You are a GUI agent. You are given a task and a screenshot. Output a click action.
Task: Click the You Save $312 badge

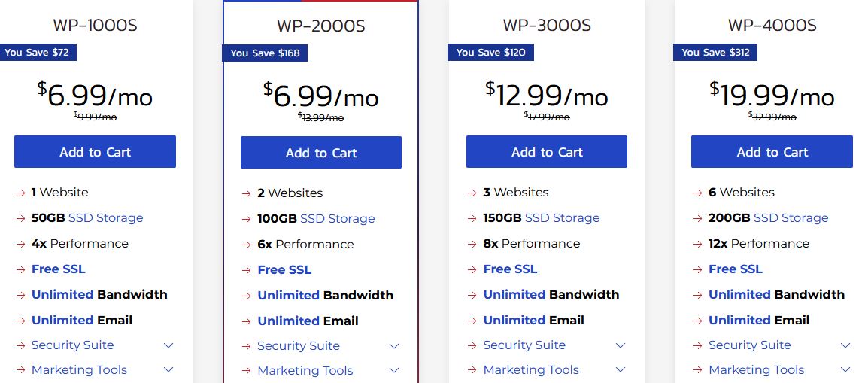tap(715, 53)
